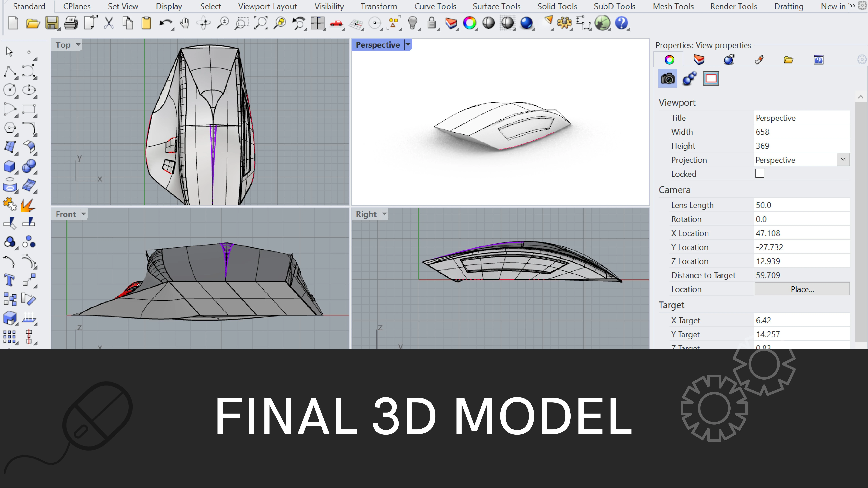Click the camera View properties icon
This screenshot has height=488, width=868.
click(x=667, y=79)
